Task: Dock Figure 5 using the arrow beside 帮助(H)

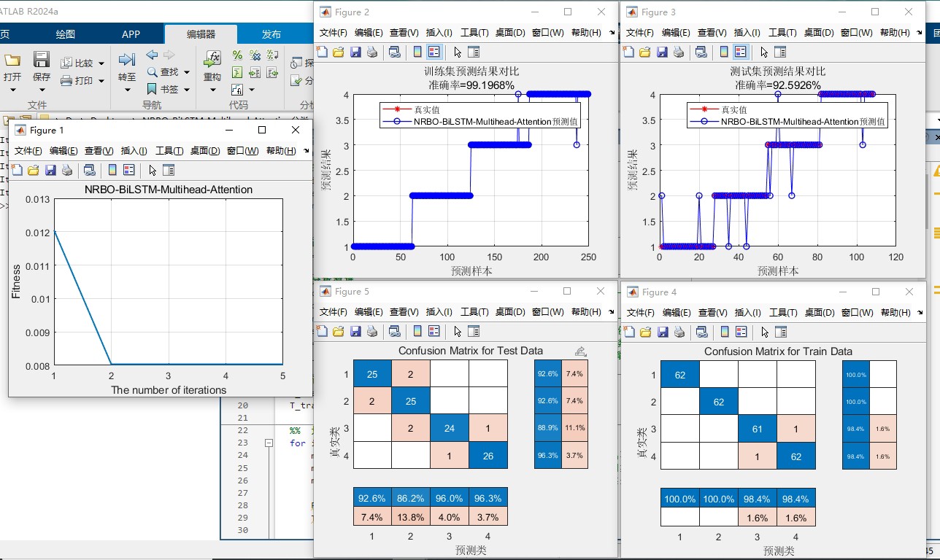Action: click(612, 311)
